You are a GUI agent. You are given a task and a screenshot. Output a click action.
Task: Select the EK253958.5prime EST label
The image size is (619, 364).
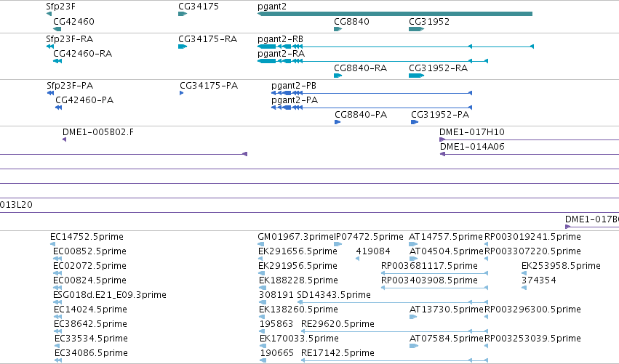coord(561,266)
